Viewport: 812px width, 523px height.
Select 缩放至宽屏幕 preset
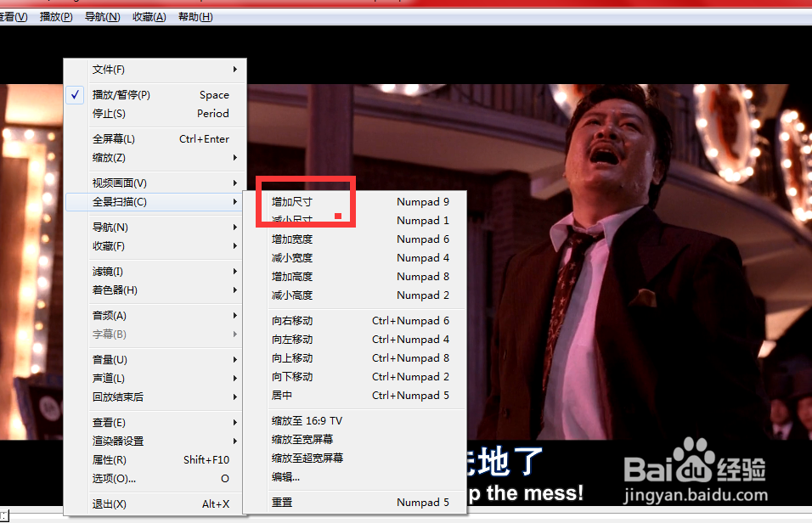click(355, 439)
